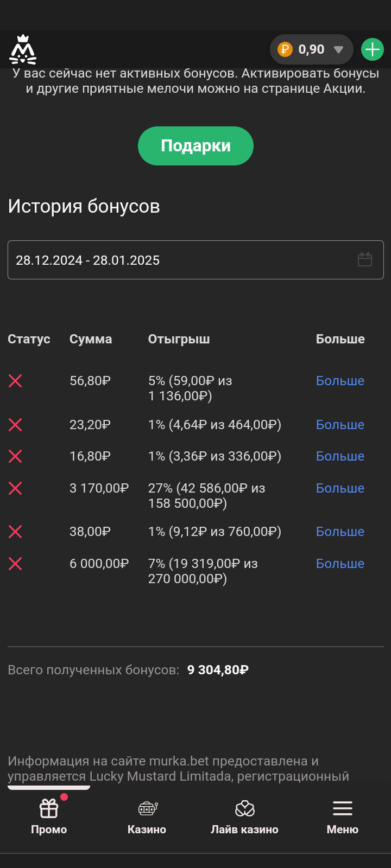Tap the ruble coin balance icon

click(x=285, y=49)
